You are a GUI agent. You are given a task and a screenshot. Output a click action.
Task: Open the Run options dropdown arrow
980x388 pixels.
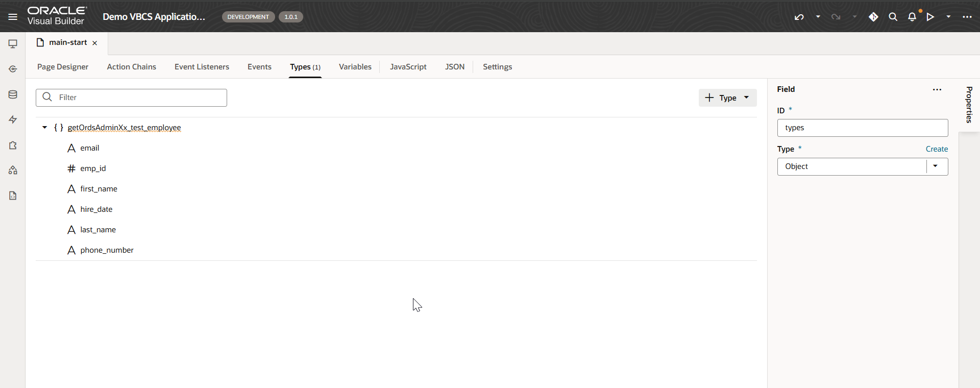point(948,17)
